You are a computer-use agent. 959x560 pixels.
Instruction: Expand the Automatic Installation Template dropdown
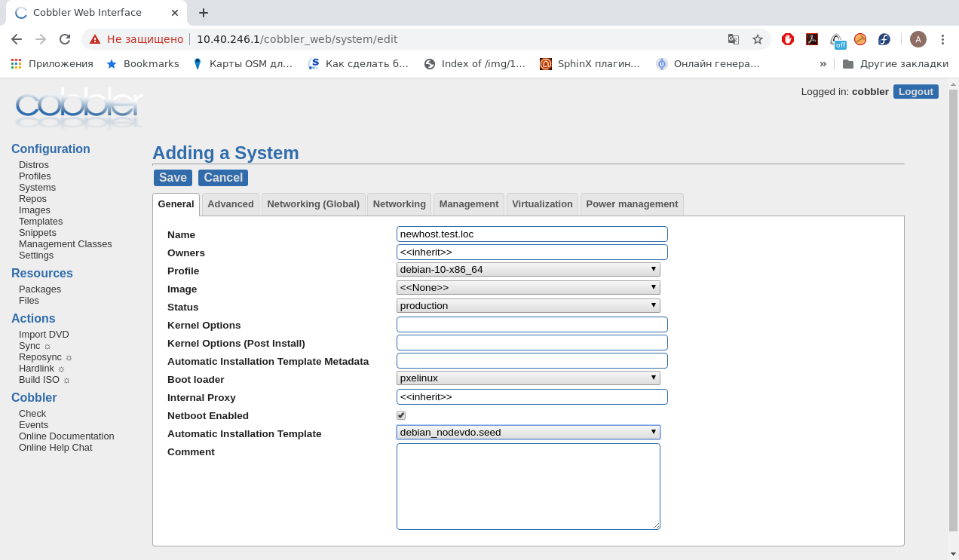(528, 433)
